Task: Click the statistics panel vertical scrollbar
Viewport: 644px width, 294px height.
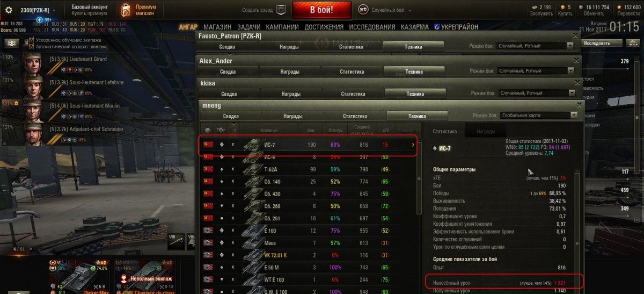Action: coord(579,231)
